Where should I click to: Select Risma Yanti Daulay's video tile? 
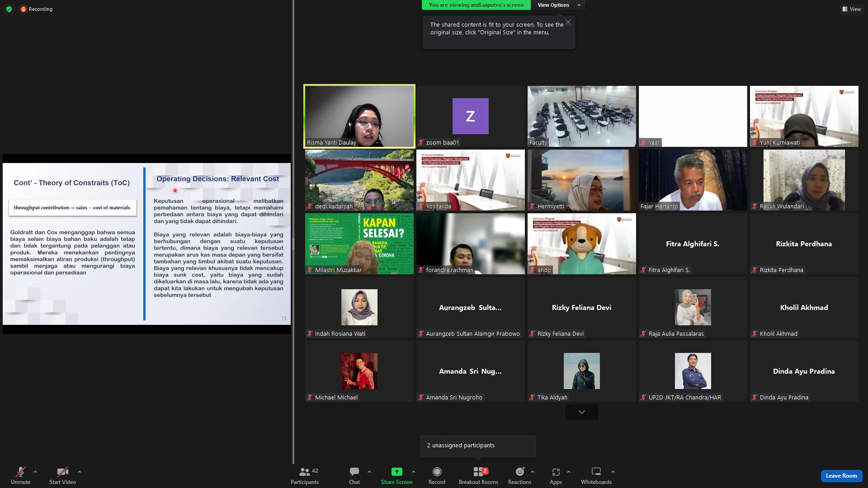[359, 116]
